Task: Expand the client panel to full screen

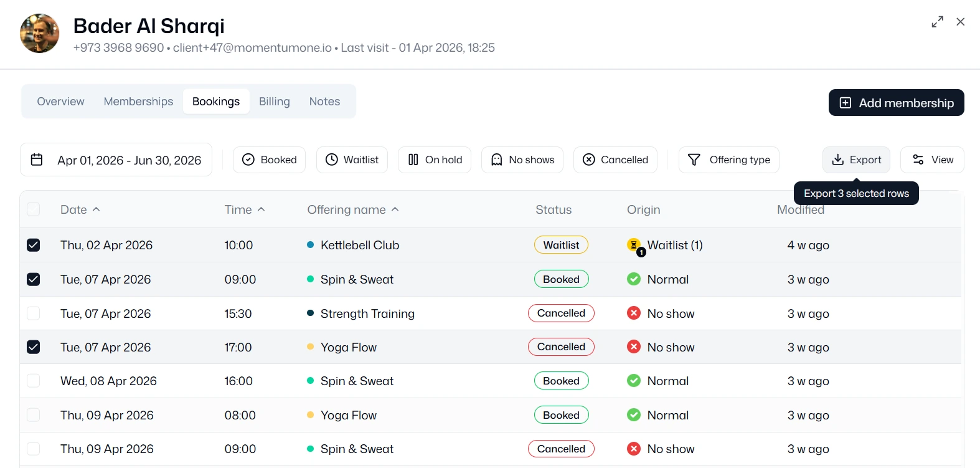Action: (x=937, y=22)
